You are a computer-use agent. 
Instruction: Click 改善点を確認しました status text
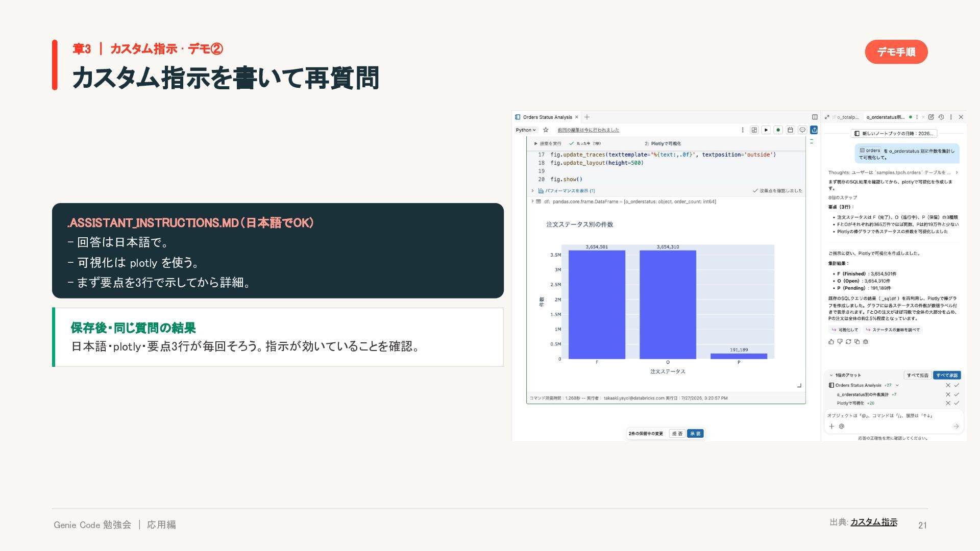(x=777, y=191)
